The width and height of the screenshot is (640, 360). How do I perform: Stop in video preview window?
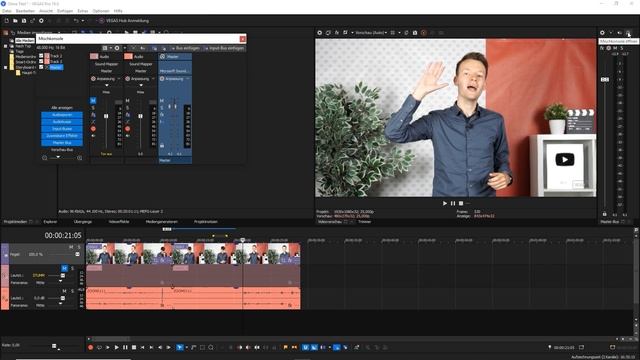pos(461,203)
